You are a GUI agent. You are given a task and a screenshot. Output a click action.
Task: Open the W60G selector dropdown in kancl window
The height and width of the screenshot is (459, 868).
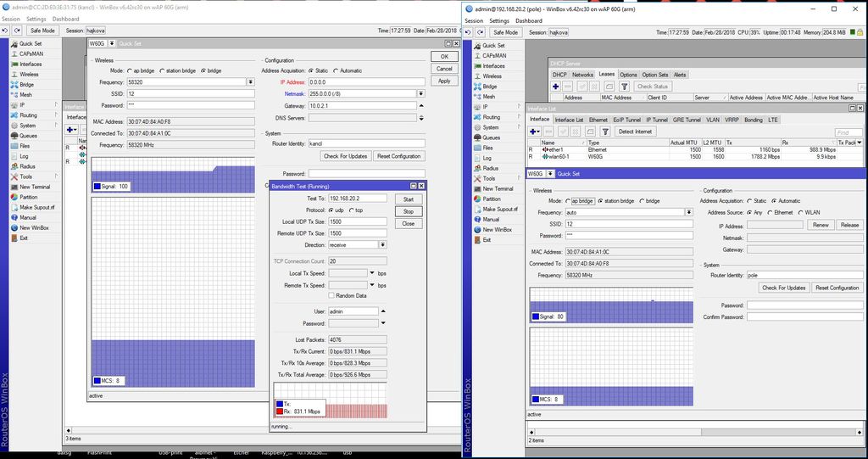pos(112,43)
